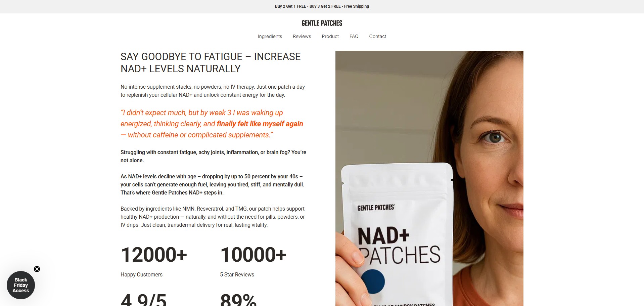Open the Black Friday Access badge
The image size is (644, 306).
(21, 285)
